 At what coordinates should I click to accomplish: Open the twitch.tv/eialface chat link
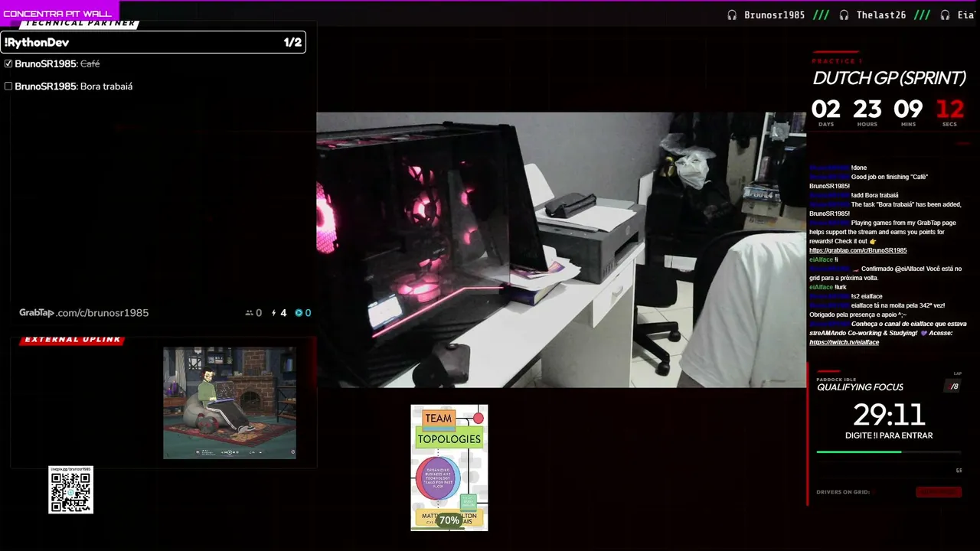tap(844, 342)
